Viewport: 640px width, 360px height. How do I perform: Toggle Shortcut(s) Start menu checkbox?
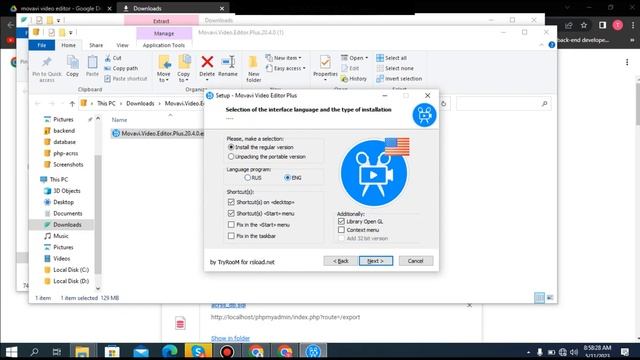coord(231,213)
